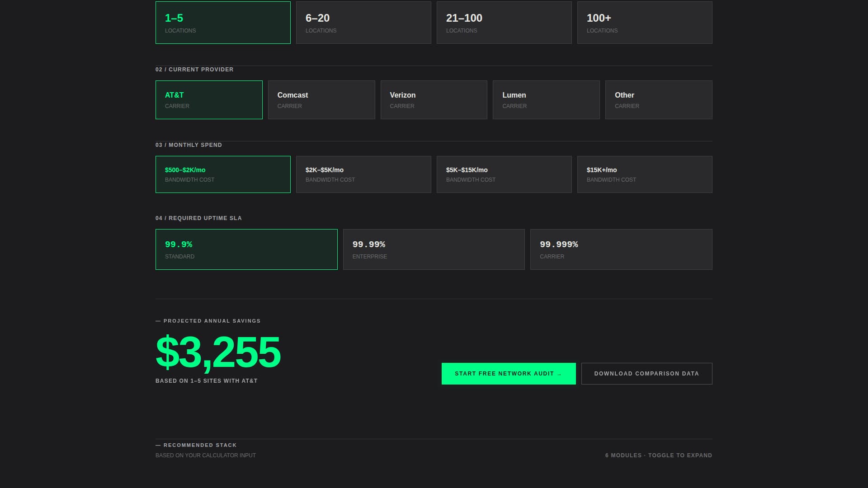Expand the 6 modules toggle text
Screen dimensions: 868x488
tap(659, 455)
